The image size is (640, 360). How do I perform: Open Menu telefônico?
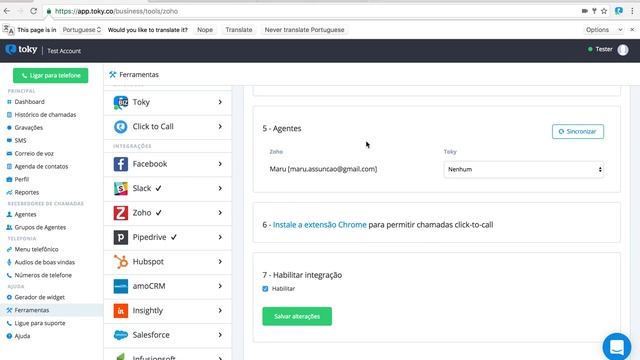[x=36, y=249]
